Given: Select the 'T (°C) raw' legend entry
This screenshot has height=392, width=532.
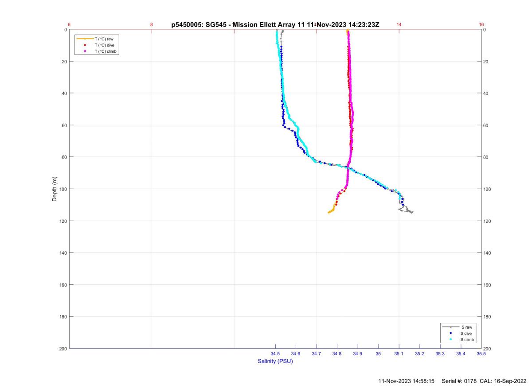Looking at the screenshot, I should 104,39.
